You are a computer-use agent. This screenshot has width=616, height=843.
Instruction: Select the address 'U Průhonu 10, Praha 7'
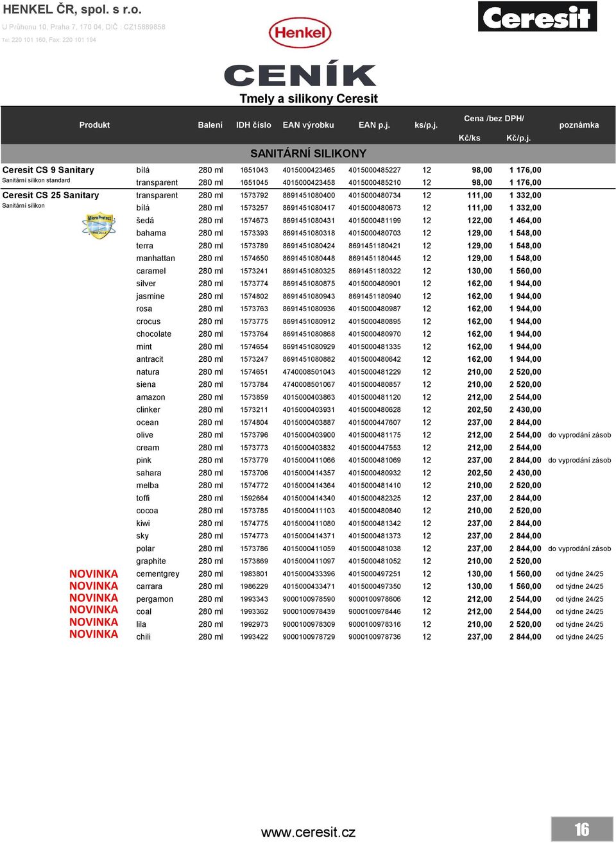pos(42,27)
